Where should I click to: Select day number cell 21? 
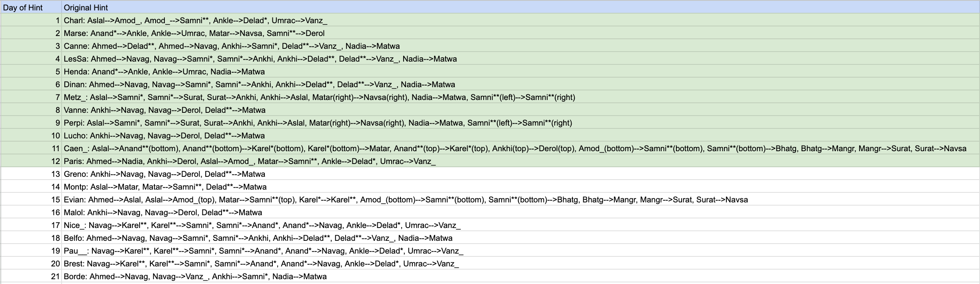coord(31,276)
